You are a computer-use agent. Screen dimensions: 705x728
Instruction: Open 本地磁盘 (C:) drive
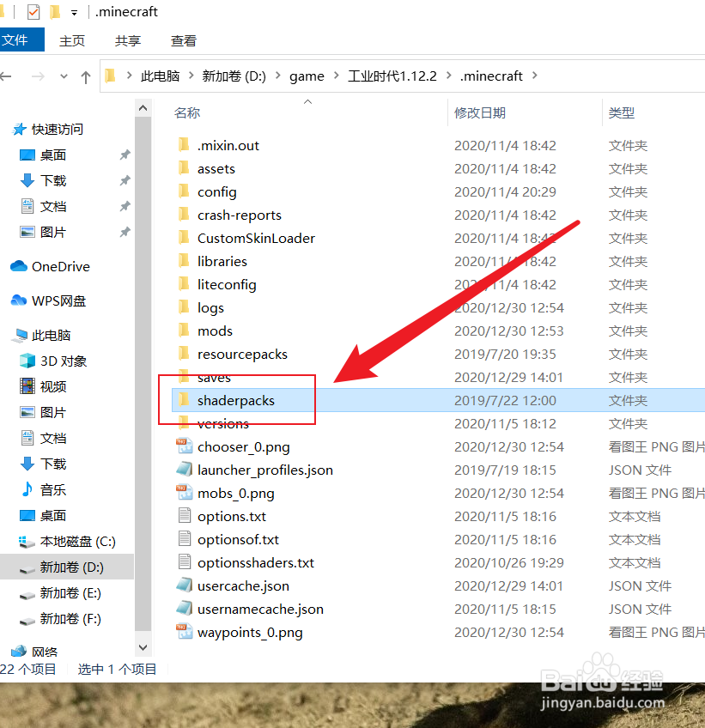click(77, 542)
